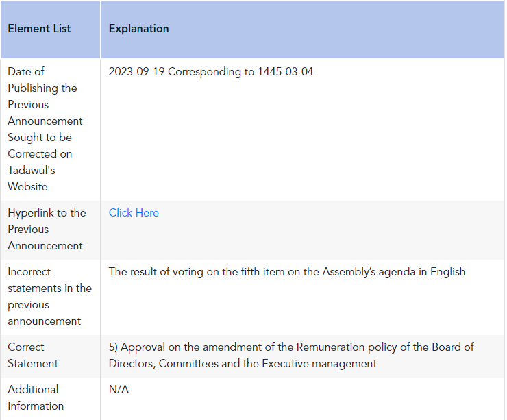Viewport: 507px width, 420px height.
Task: Click Directors, Committees and Executive management line
Action: (243, 364)
